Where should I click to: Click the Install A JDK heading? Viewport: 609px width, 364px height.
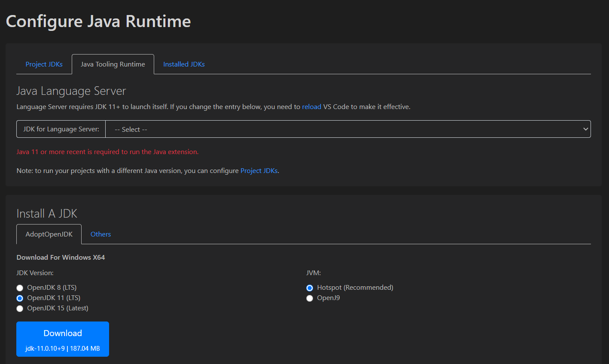47,214
